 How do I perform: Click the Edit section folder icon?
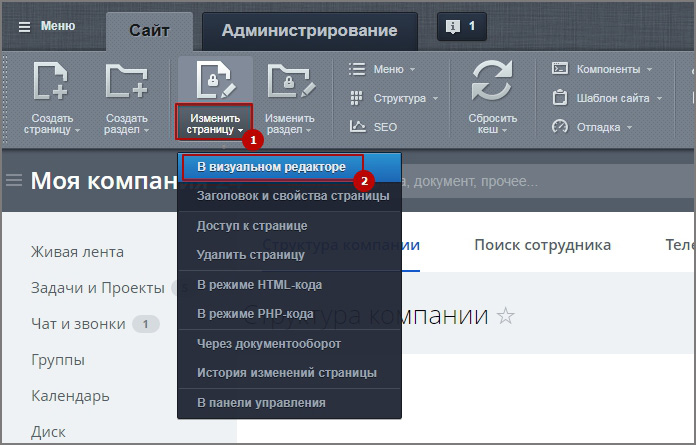(289, 82)
